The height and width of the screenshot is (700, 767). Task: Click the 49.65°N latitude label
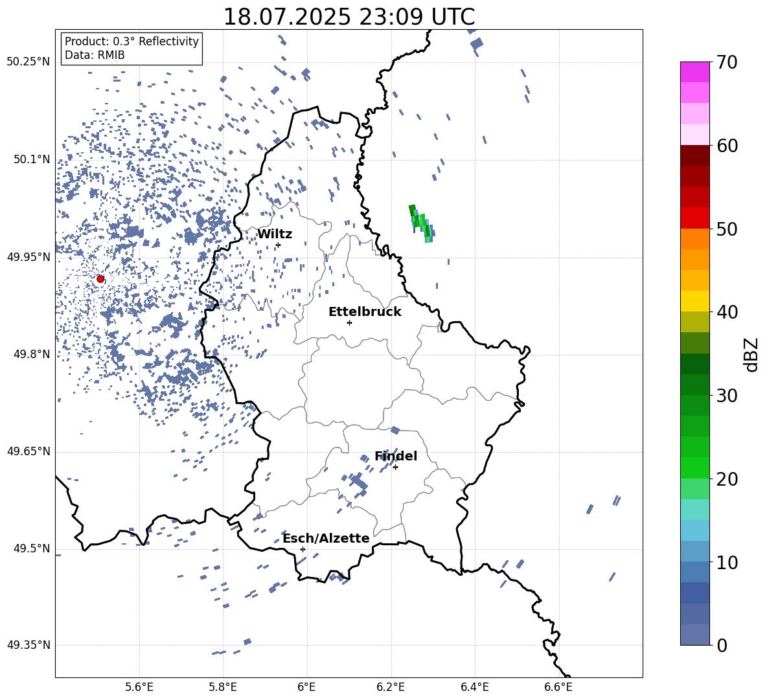(29, 451)
